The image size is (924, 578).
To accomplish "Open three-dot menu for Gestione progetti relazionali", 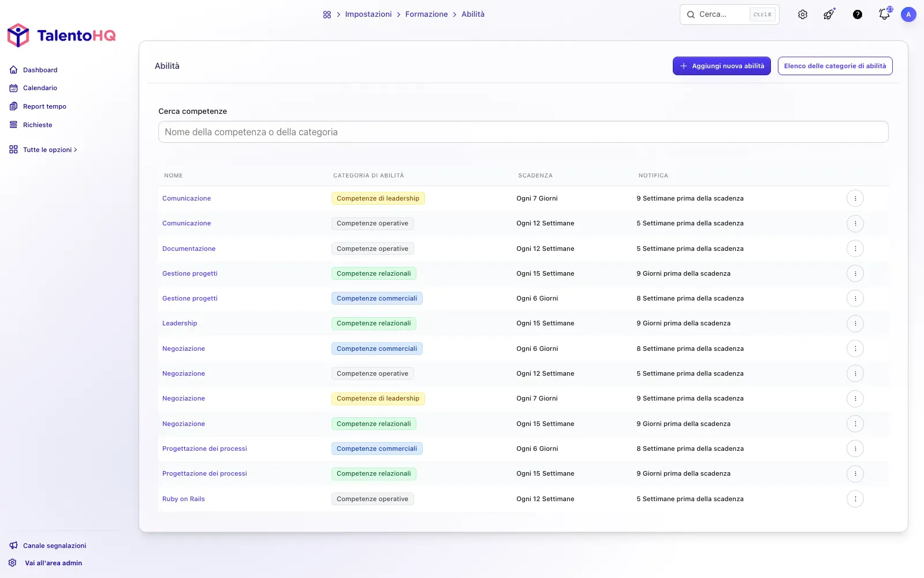I will pyautogui.click(x=855, y=273).
